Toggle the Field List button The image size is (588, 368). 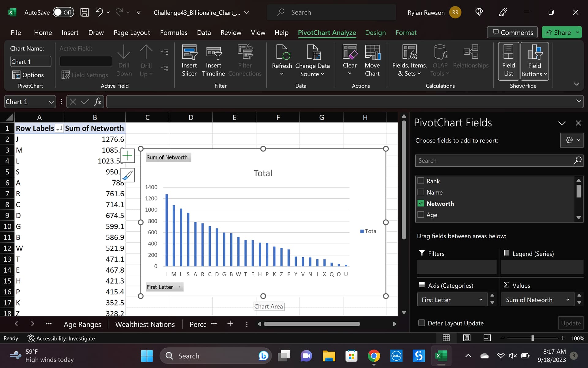click(508, 61)
